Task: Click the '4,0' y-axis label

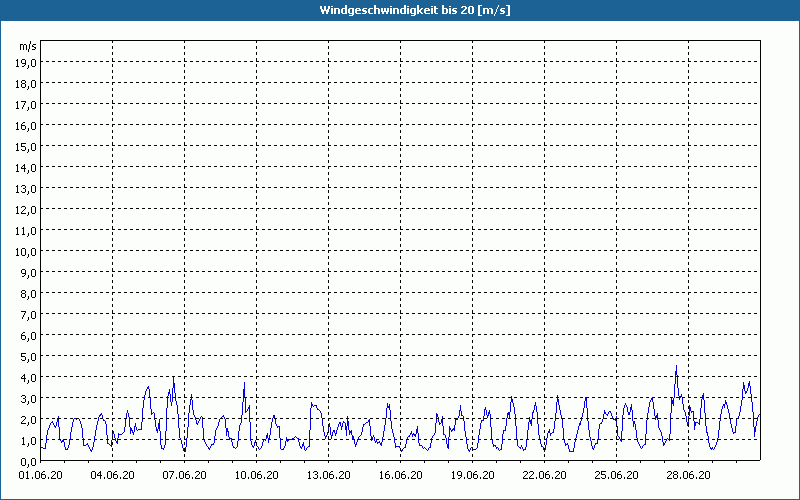Action: pos(28,378)
